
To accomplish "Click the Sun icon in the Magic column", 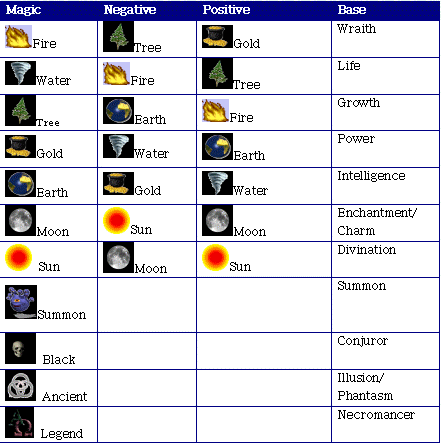I will 19,257.
